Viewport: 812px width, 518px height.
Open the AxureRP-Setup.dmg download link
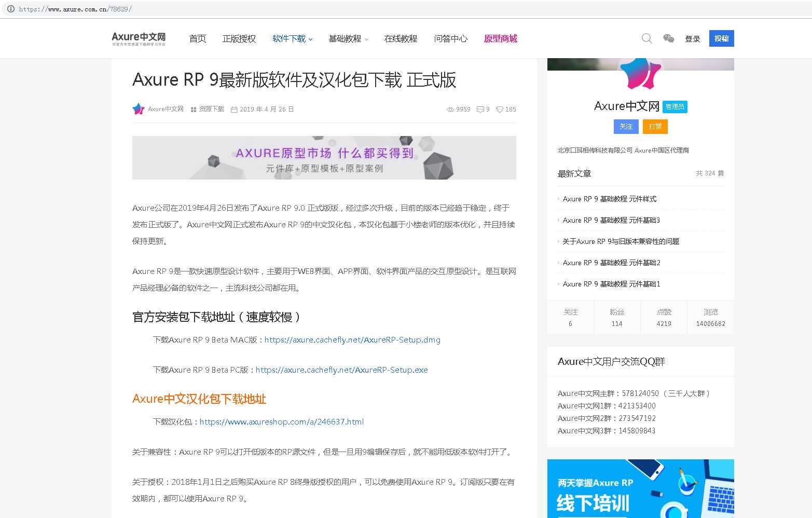tap(352, 340)
